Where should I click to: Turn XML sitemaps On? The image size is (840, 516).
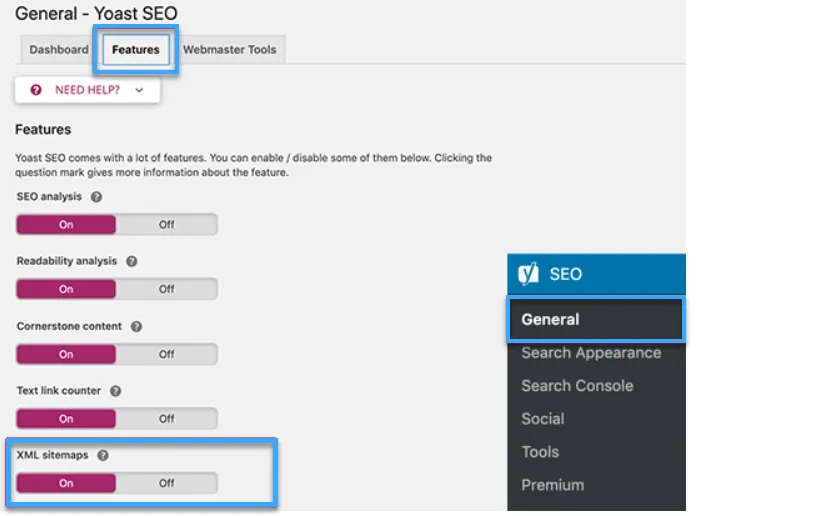click(66, 483)
